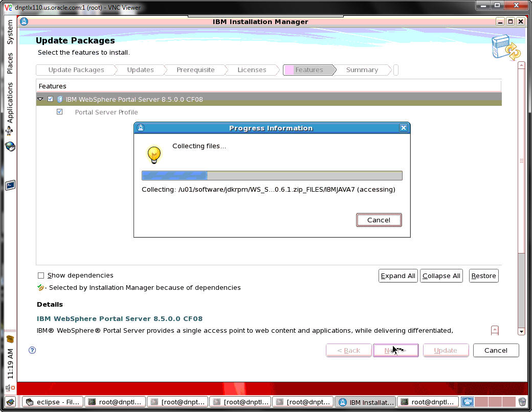Enable the Show dependencies checkbox
532x412 pixels.
(41, 276)
